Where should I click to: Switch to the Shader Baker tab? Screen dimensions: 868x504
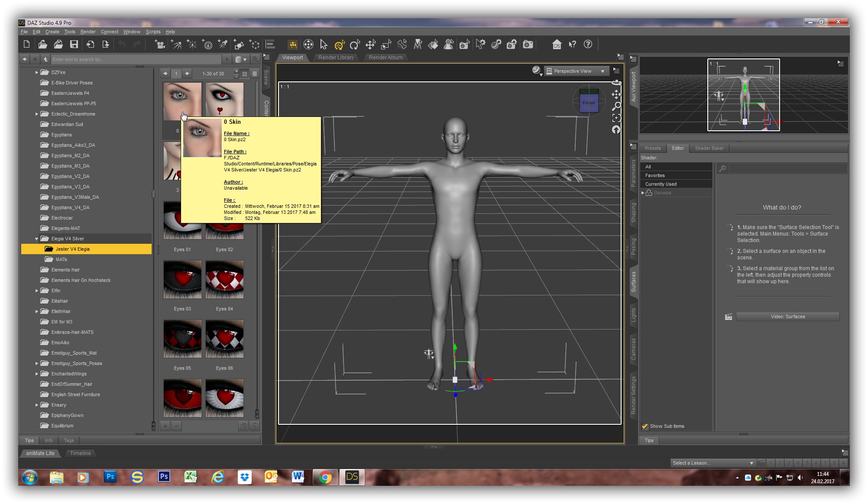click(709, 148)
